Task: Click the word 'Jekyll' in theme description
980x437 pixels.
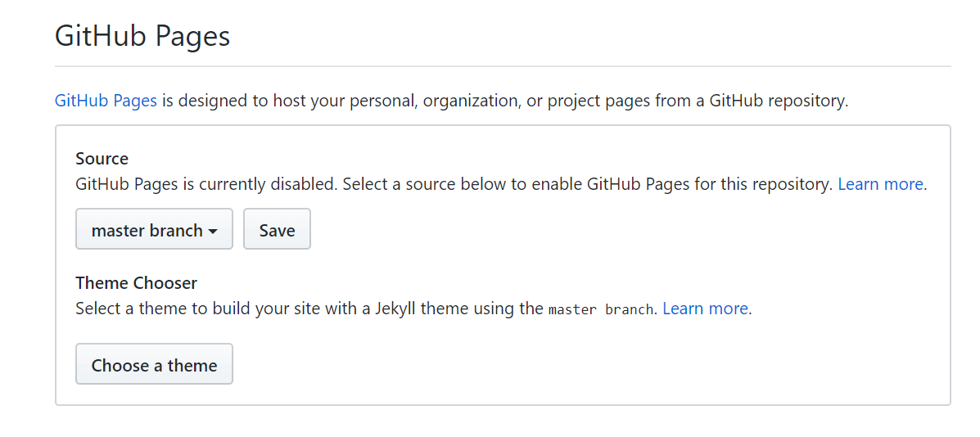Action: (396, 309)
